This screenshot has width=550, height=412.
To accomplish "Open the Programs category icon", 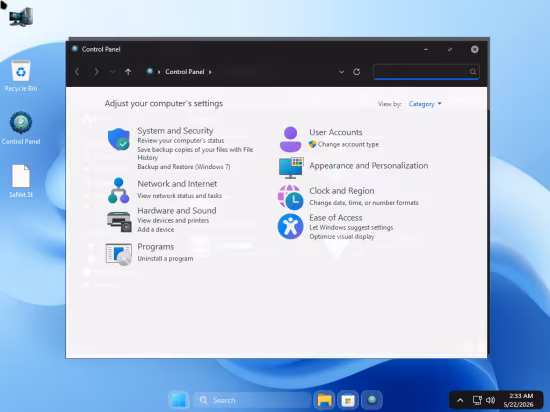I will click(x=119, y=254).
